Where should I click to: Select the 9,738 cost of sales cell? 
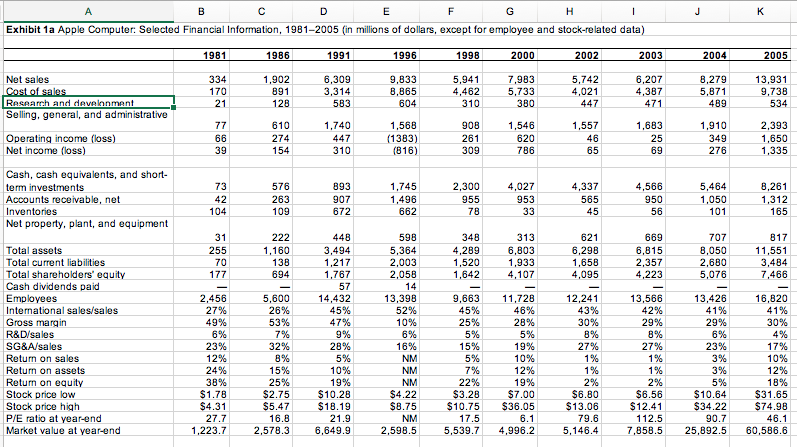pyautogui.click(x=760, y=91)
